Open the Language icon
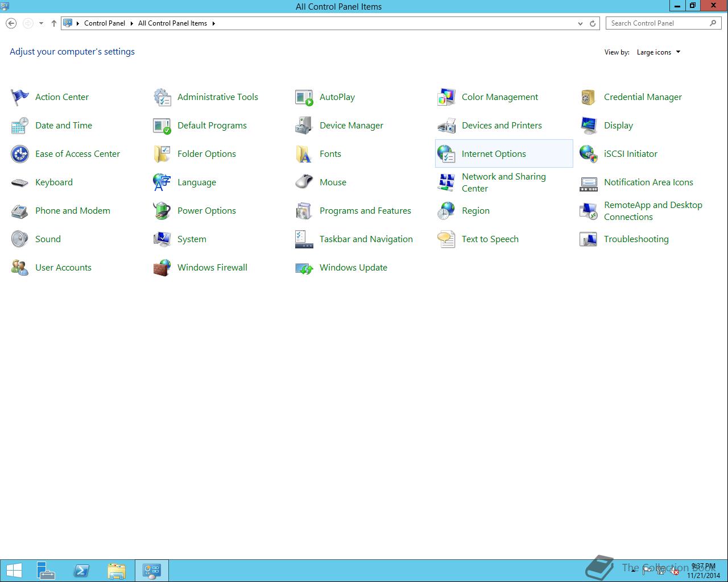 tap(162, 182)
